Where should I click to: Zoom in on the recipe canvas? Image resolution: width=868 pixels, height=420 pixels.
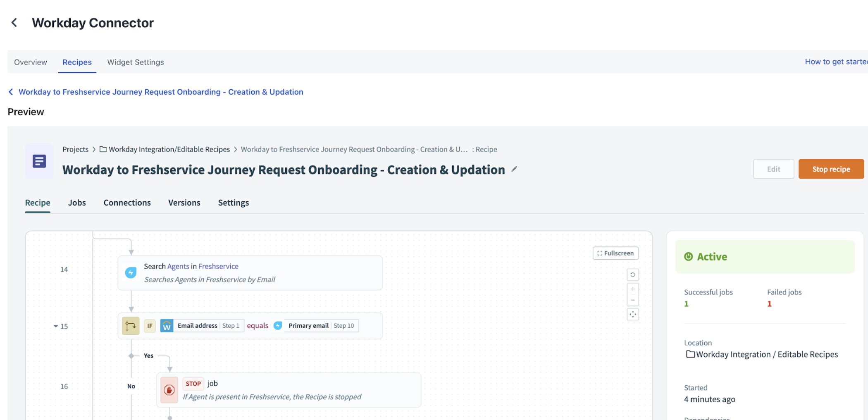tap(632, 289)
